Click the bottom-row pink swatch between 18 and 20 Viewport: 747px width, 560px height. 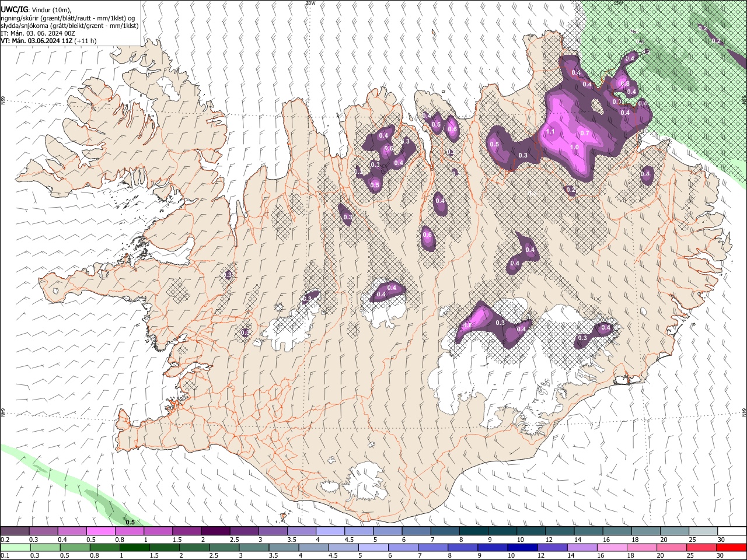(x=641, y=547)
